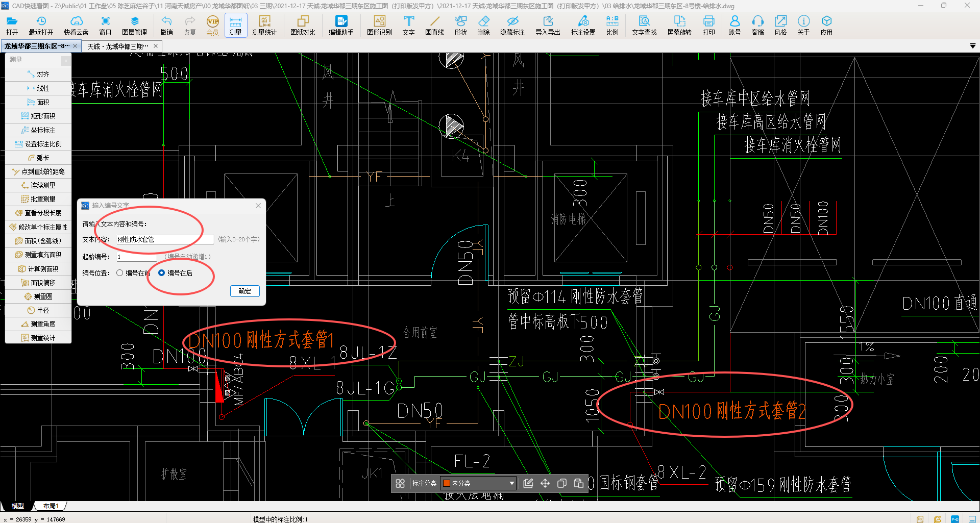Click the 文本内容 input field
980x523 pixels.
[164, 239]
